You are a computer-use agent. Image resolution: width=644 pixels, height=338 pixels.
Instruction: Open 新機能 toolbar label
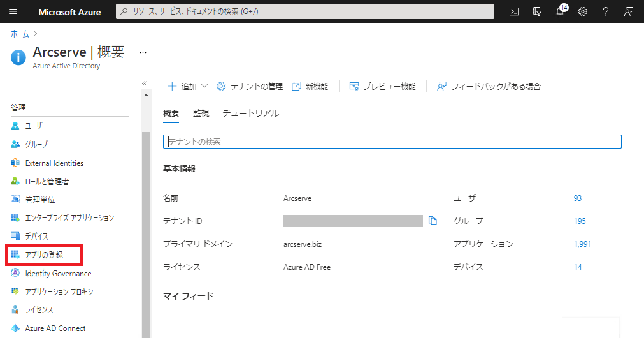tap(317, 86)
